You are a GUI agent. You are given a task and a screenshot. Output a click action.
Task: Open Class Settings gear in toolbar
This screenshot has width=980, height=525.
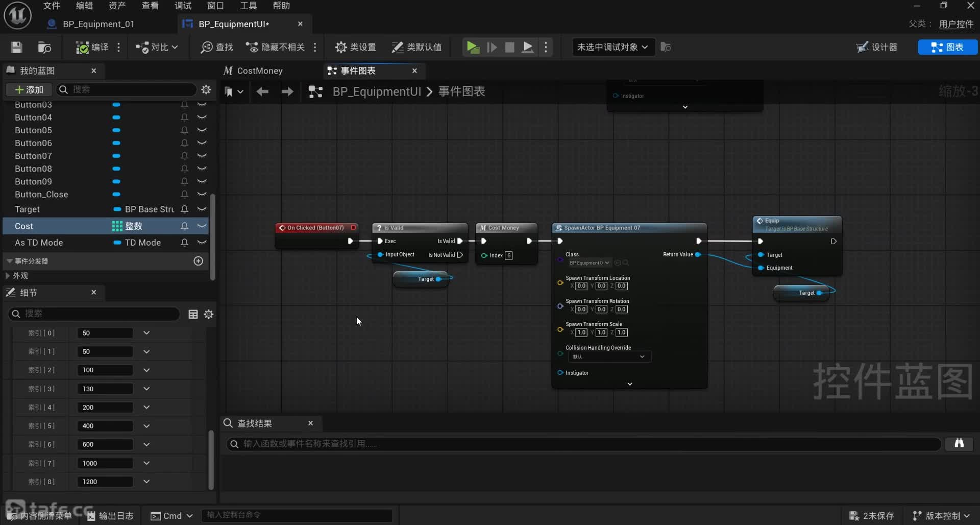(340, 47)
